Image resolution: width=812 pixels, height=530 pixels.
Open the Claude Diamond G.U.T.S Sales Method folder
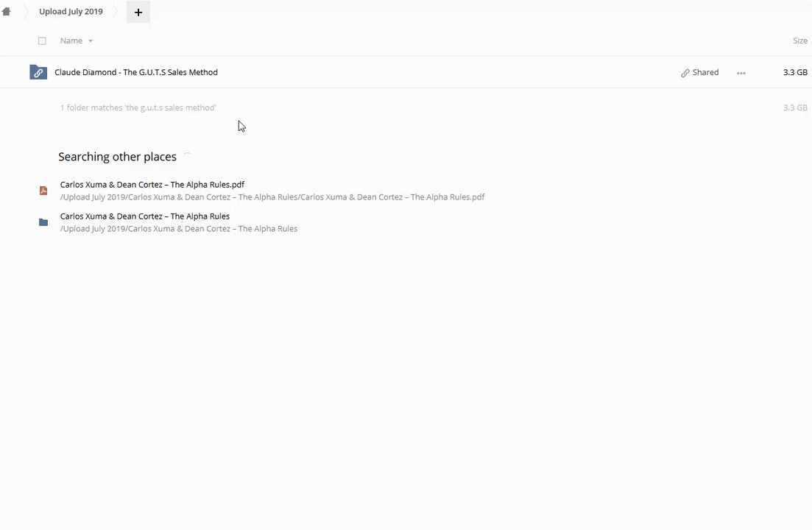[x=136, y=72]
